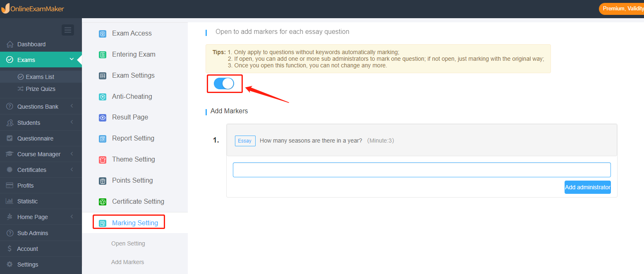644x274 pixels.
Task: Click the Entering Exam green icon
Action: 103,55
